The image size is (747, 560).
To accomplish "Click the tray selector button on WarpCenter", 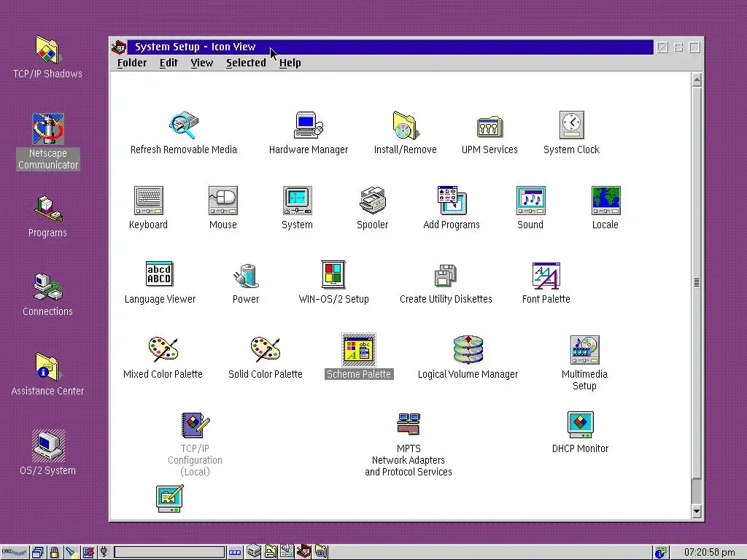I will pos(235,553).
